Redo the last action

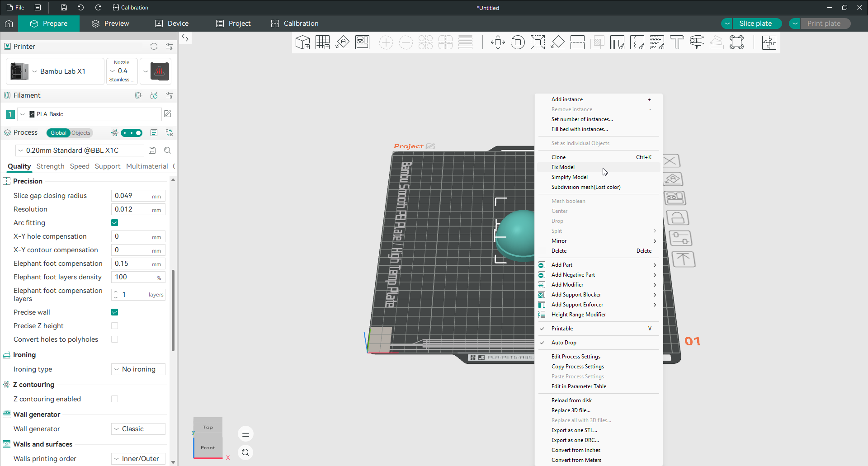(x=98, y=8)
